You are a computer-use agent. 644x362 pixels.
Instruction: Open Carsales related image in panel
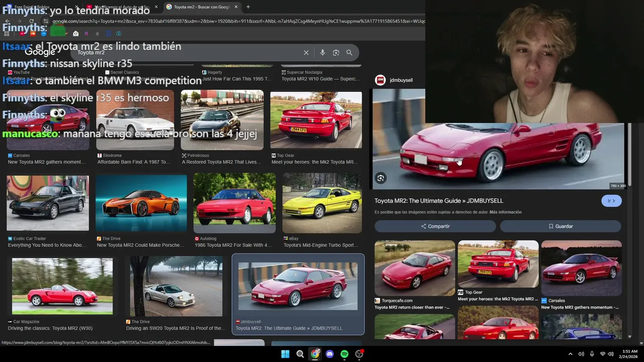click(x=582, y=268)
